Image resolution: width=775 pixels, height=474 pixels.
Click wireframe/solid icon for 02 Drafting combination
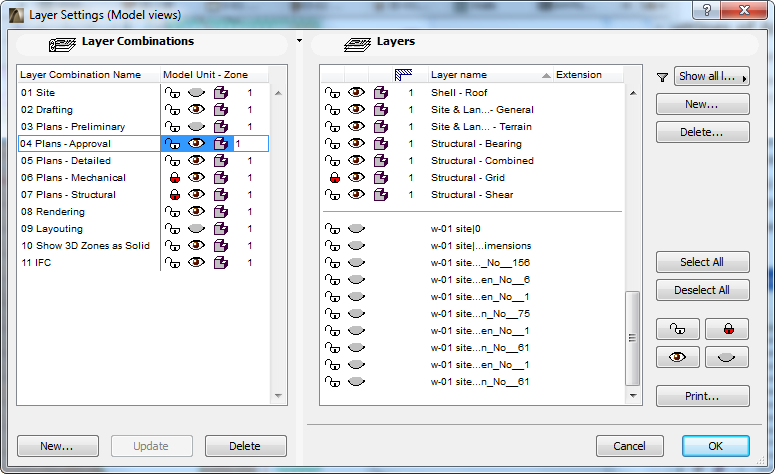[x=221, y=110]
